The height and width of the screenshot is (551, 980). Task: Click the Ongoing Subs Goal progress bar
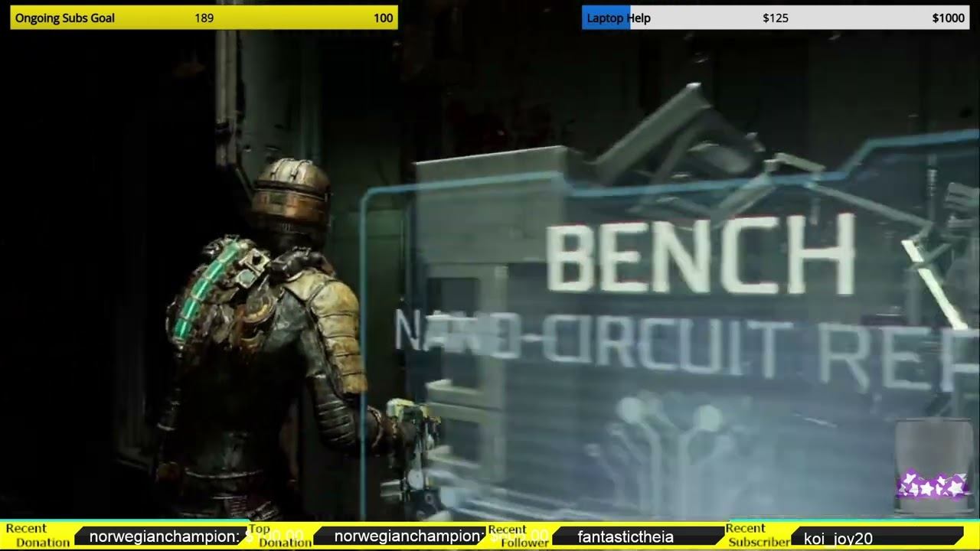click(x=204, y=18)
